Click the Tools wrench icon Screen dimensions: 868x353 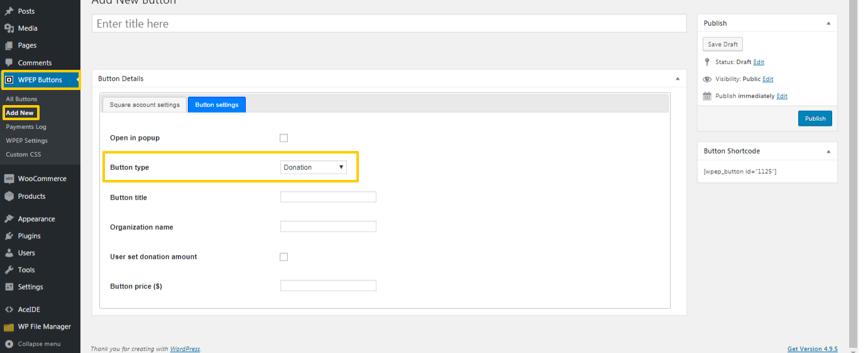(x=9, y=270)
